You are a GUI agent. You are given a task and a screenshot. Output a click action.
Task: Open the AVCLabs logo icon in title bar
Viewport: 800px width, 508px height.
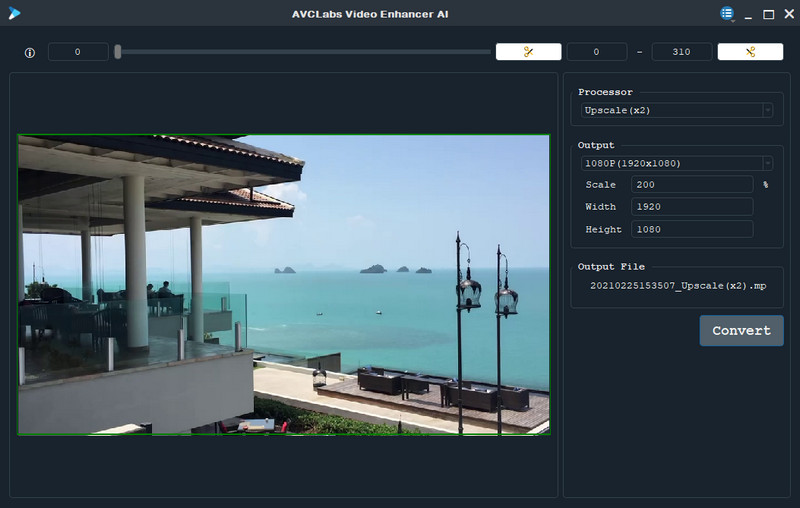point(14,13)
